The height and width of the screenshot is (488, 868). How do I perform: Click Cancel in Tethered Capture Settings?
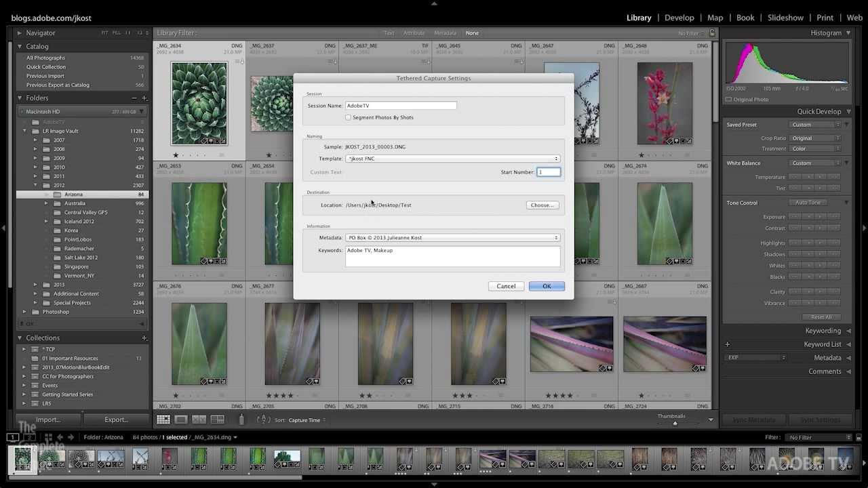pyautogui.click(x=506, y=286)
